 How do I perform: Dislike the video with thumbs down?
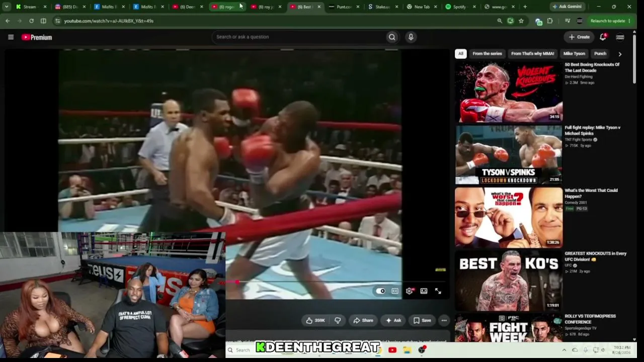338,320
